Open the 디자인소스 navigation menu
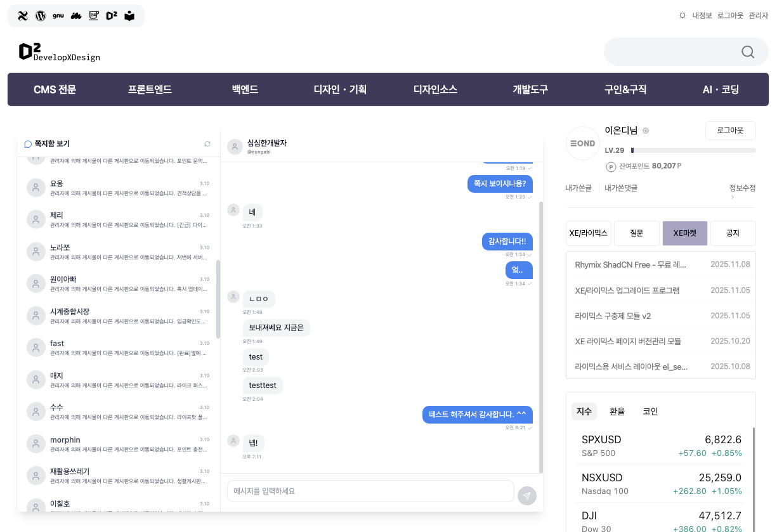Viewport: 777px width, 532px height. click(x=435, y=89)
